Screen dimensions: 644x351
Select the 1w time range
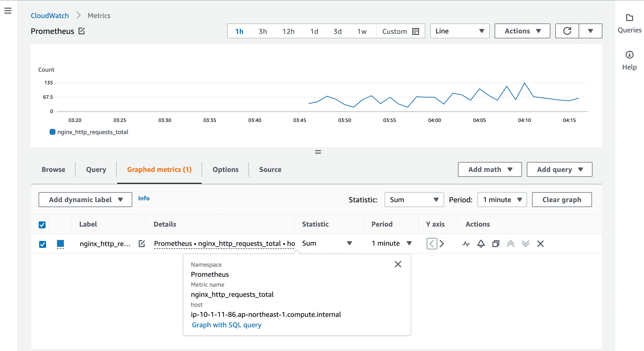tap(361, 31)
